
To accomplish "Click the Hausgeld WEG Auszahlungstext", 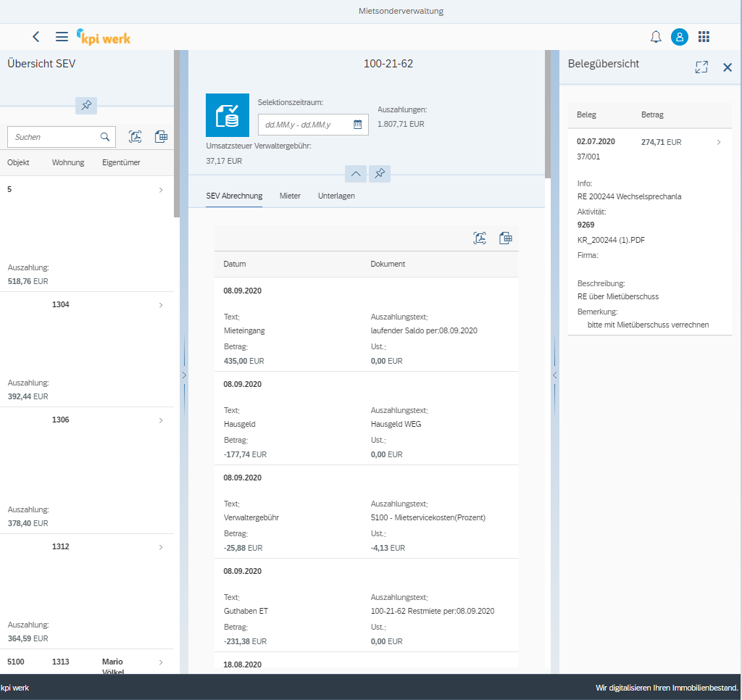I will pos(396,424).
